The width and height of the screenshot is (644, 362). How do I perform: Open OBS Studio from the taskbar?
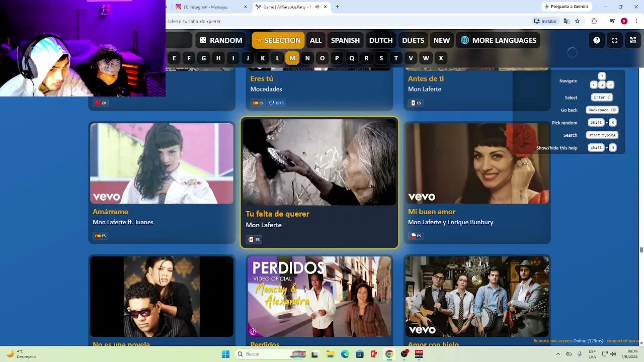(x=404, y=354)
